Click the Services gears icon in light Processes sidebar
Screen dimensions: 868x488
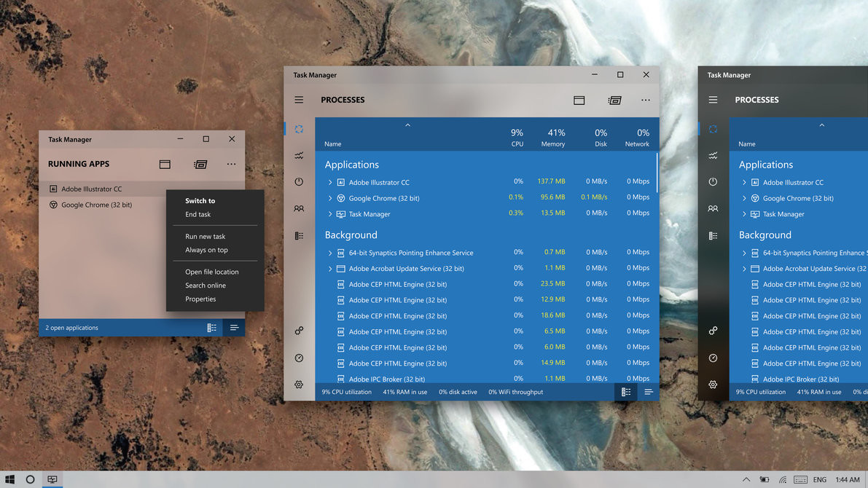pyautogui.click(x=299, y=331)
